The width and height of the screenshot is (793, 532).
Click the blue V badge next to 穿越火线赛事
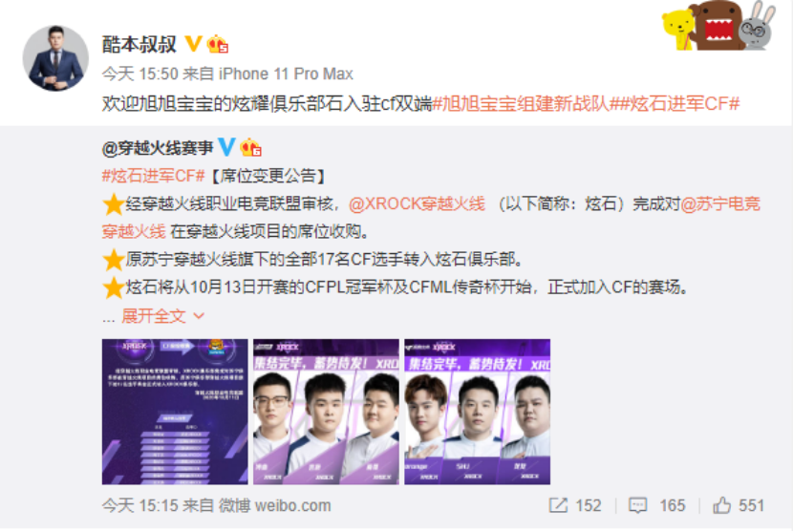click(226, 147)
